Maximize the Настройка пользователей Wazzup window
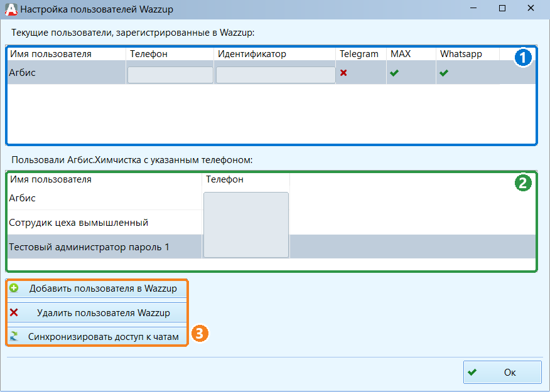550x392 pixels. pyautogui.click(x=502, y=8)
